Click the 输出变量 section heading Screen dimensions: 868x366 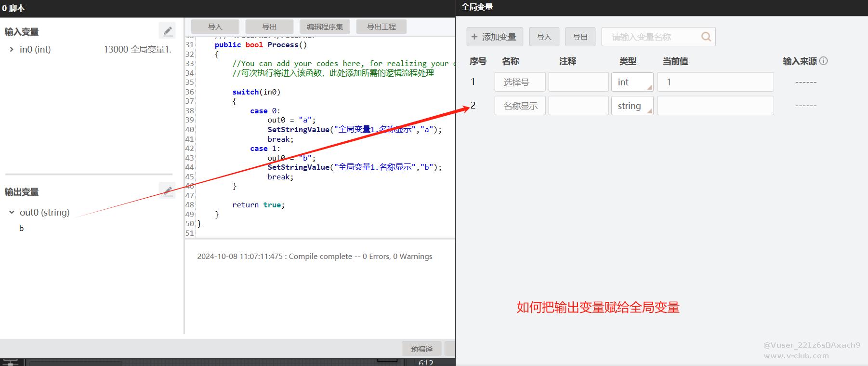(x=22, y=192)
